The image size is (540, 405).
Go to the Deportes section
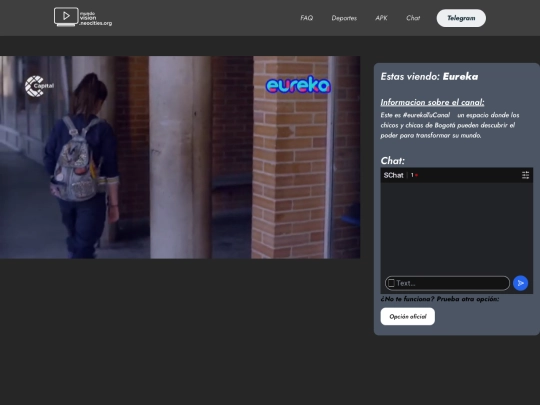click(x=344, y=18)
